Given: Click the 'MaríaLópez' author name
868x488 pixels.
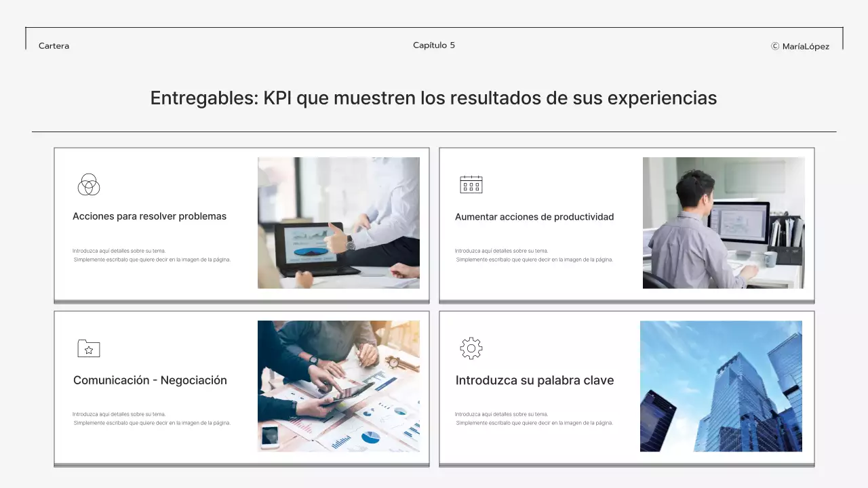Looking at the screenshot, I should (x=806, y=46).
